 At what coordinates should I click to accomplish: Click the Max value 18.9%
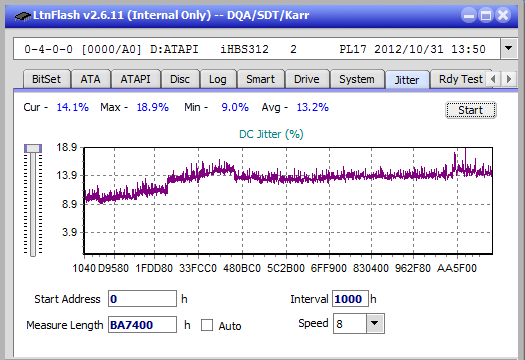[152, 107]
